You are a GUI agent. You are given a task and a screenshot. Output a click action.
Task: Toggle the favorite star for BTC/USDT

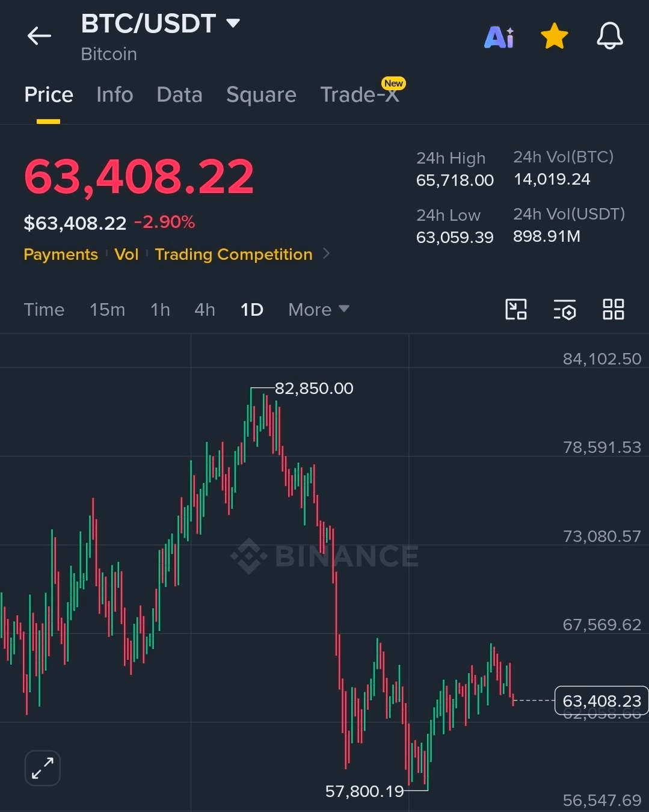(554, 36)
